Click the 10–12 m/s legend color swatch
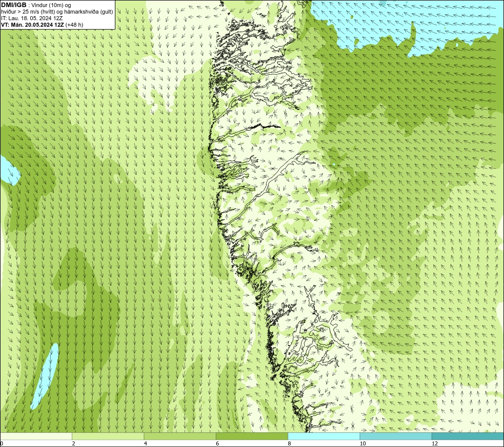Screen dimensions: 504x447 coord(396,436)
